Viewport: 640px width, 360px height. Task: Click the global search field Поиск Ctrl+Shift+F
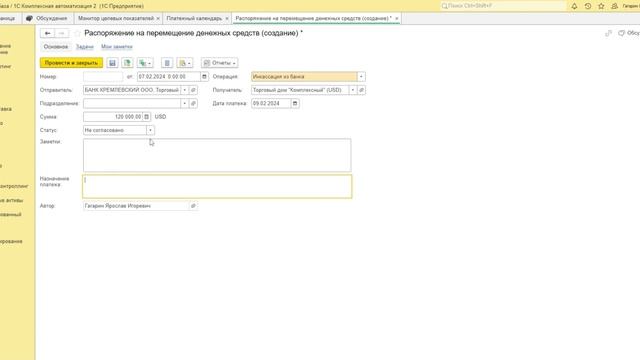click(x=502, y=6)
